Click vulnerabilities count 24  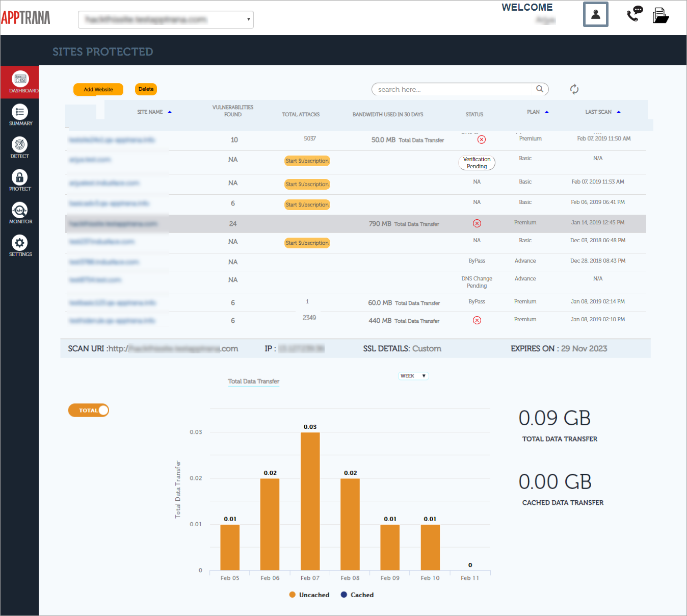coord(233,223)
